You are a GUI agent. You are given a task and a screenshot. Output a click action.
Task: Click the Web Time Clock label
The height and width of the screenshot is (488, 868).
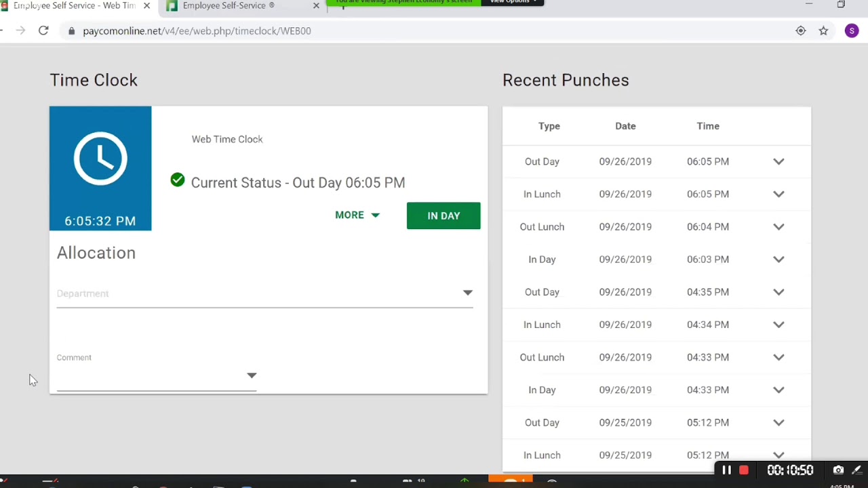click(227, 139)
